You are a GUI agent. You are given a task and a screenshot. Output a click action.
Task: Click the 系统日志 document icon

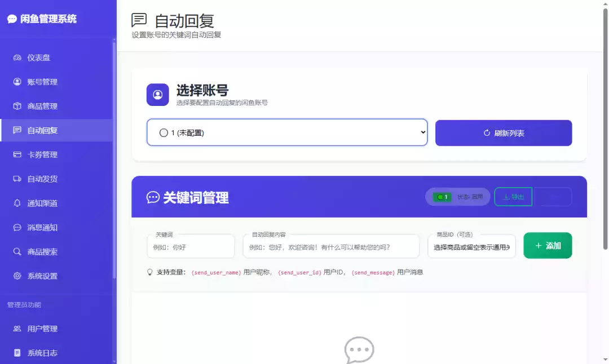tap(17, 352)
